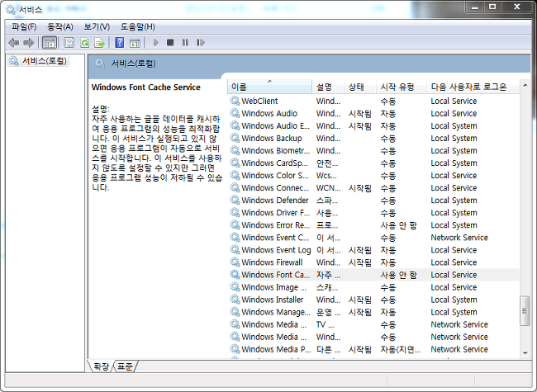Sort by 다음 사용자로 로그온 column header
Image resolution: width=537 pixels, height=392 pixels.
click(x=473, y=87)
